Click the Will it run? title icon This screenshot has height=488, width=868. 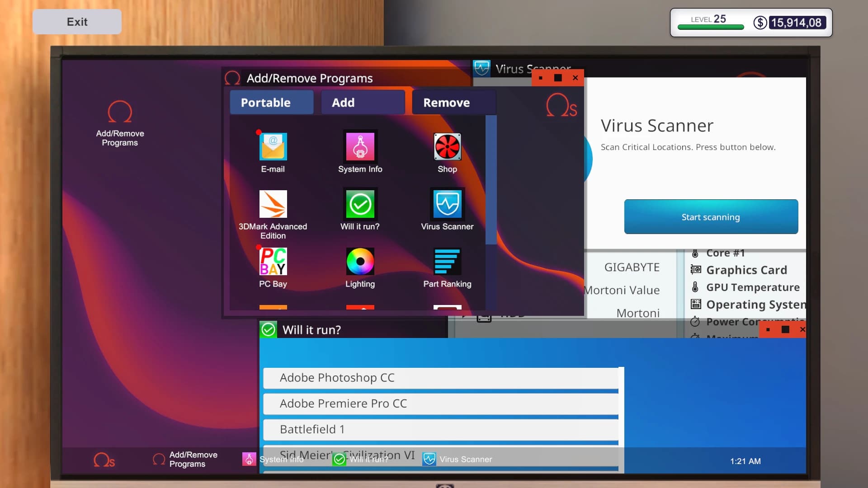click(268, 330)
